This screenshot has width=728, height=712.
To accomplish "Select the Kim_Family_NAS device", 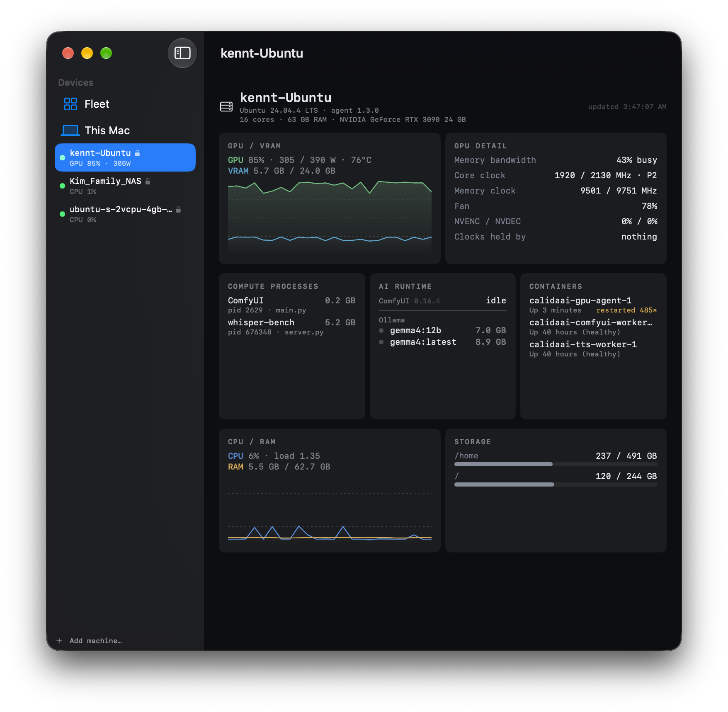I will pos(125,186).
